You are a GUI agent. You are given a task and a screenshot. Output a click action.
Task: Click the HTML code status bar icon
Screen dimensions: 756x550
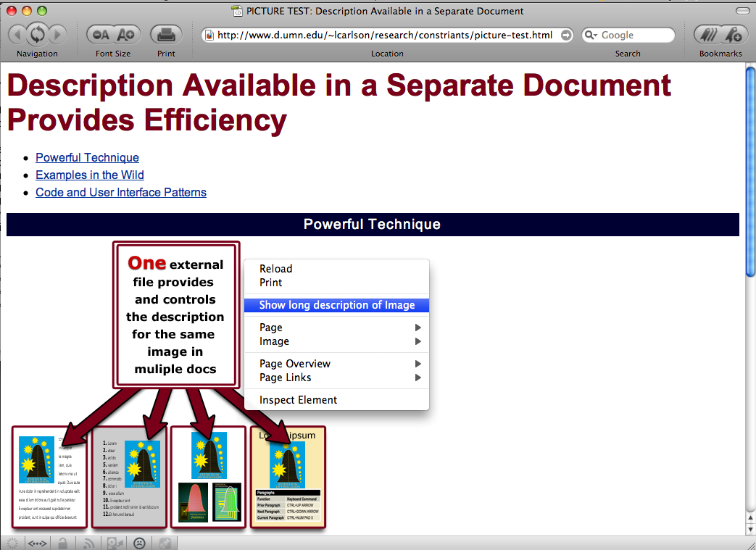(37, 543)
